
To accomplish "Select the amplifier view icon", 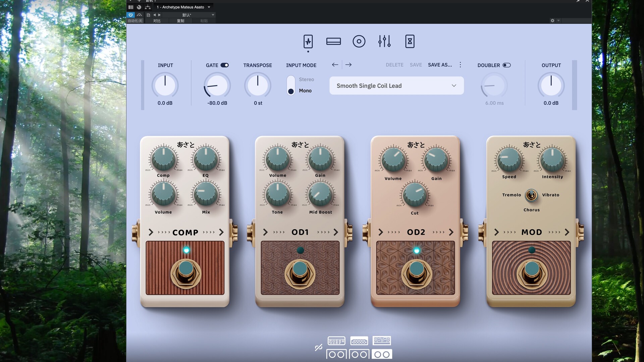I will click(x=333, y=41).
